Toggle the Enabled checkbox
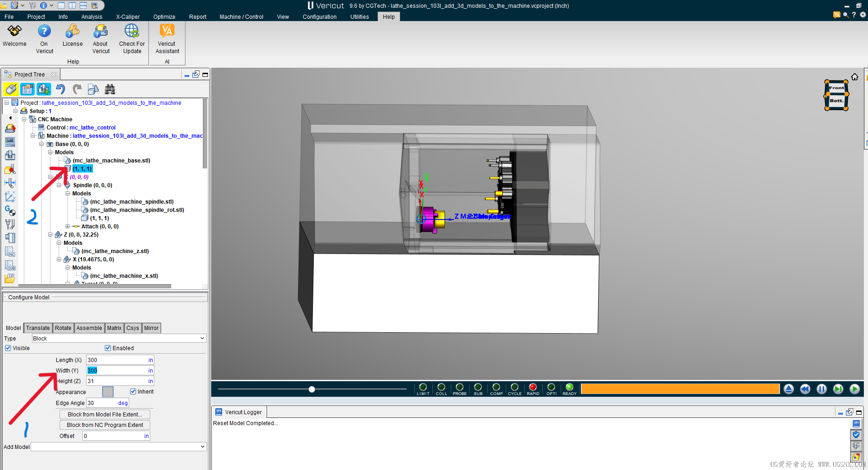The width and height of the screenshot is (868, 470). click(x=108, y=348)
